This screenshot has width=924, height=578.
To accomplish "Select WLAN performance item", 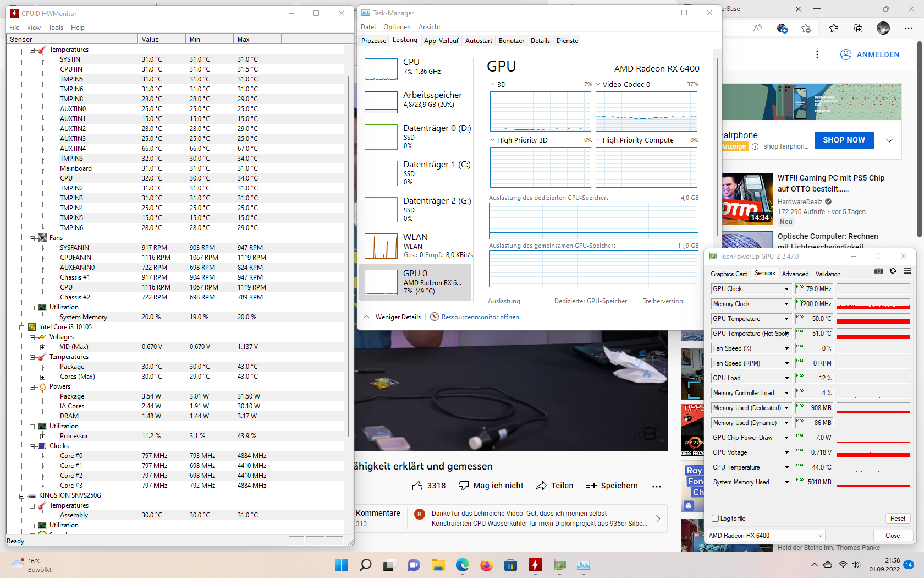I will [x=416, y=246].
